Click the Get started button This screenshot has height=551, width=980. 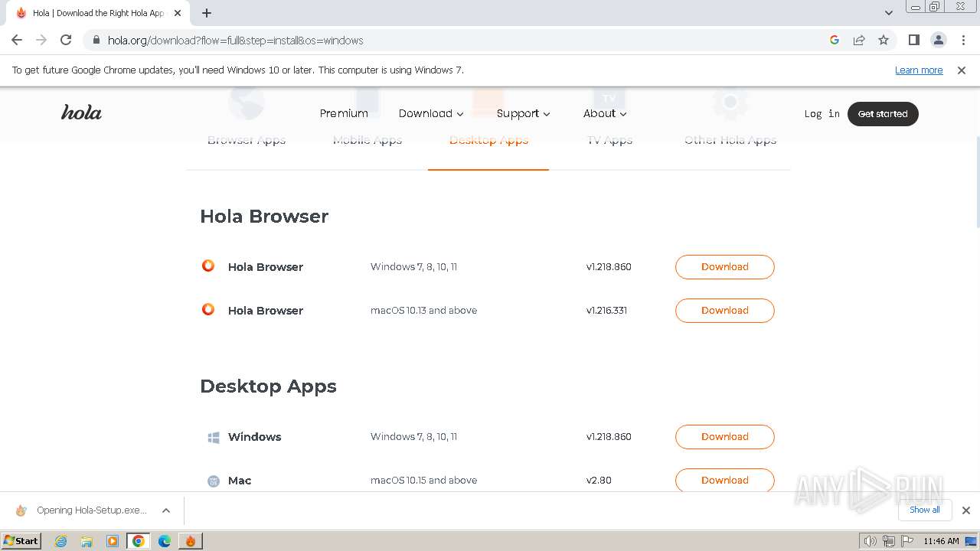click(883, 113)
